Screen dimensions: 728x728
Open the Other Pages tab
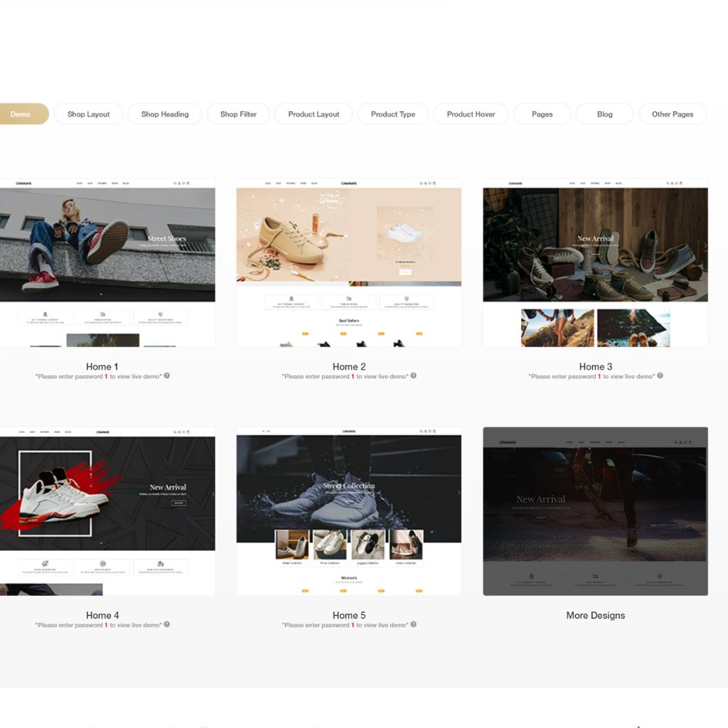coord(673,114)
